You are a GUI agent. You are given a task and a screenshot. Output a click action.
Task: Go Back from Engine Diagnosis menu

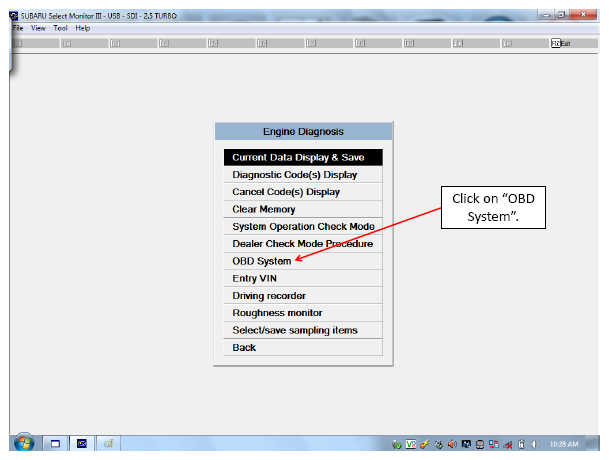pos(303,348)
